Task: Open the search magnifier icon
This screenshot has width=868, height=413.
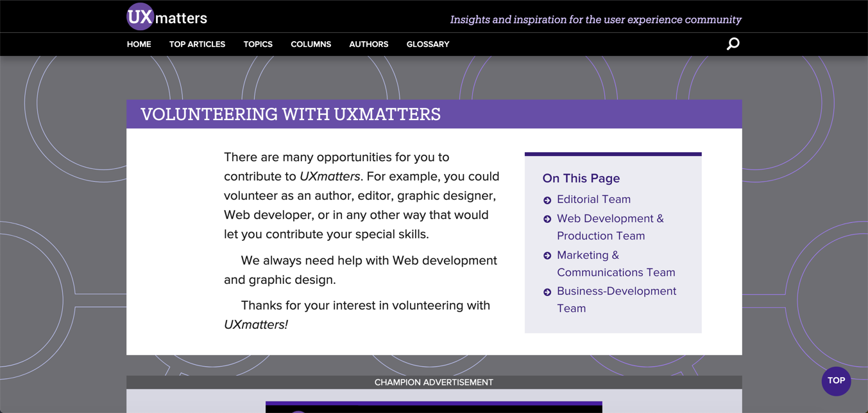Action: 732,44
